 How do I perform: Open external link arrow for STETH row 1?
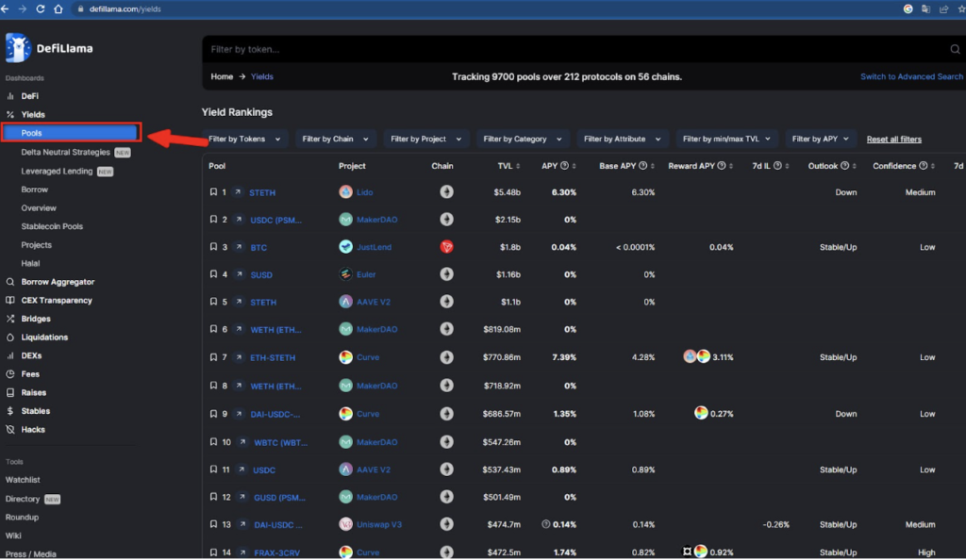[x=238, y=192]
